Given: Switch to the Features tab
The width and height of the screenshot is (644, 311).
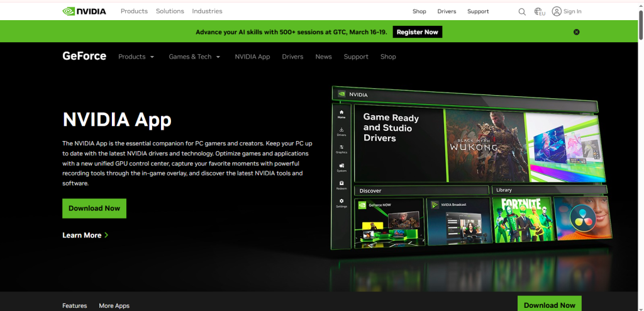Looking at the screenshot, I should [74, 306].
